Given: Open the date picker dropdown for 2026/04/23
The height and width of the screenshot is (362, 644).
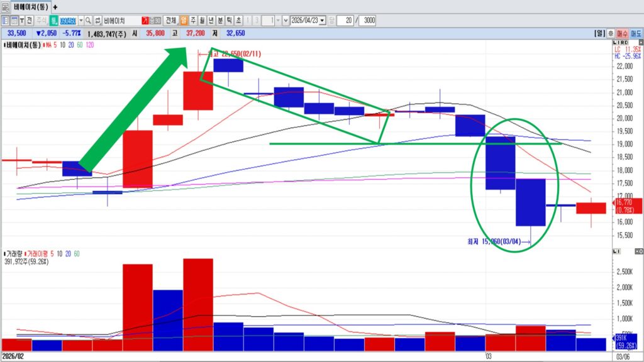Looking at the screenshot, I should 323,20.
